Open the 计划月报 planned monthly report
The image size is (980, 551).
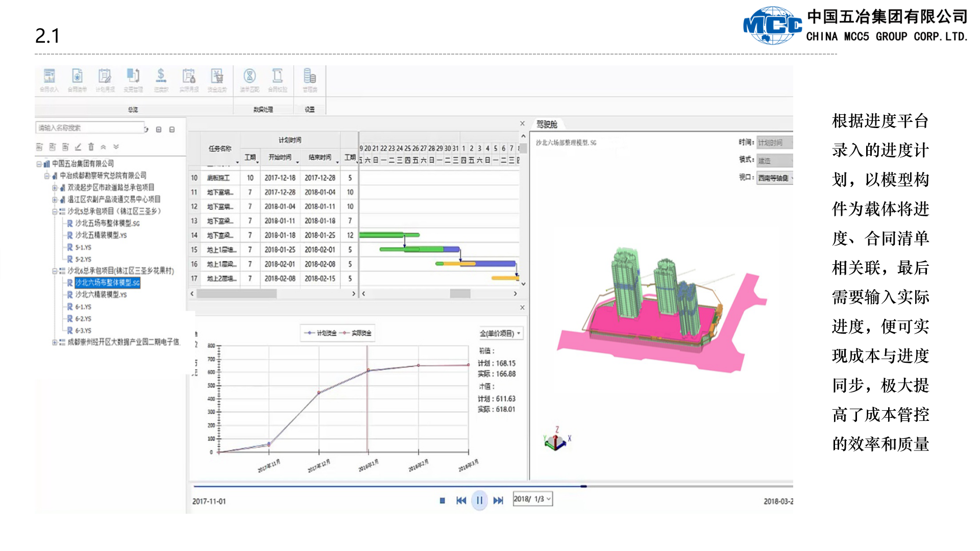click(x=105, y=80)
